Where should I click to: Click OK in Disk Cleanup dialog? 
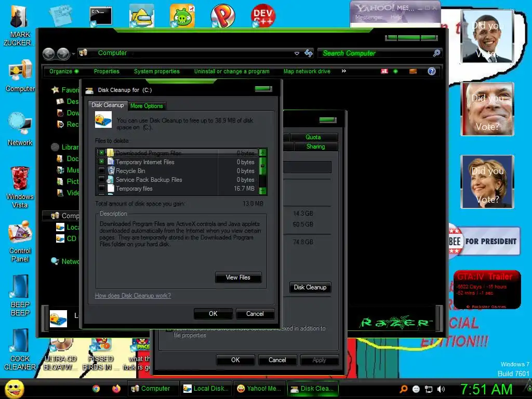point(213,313)
